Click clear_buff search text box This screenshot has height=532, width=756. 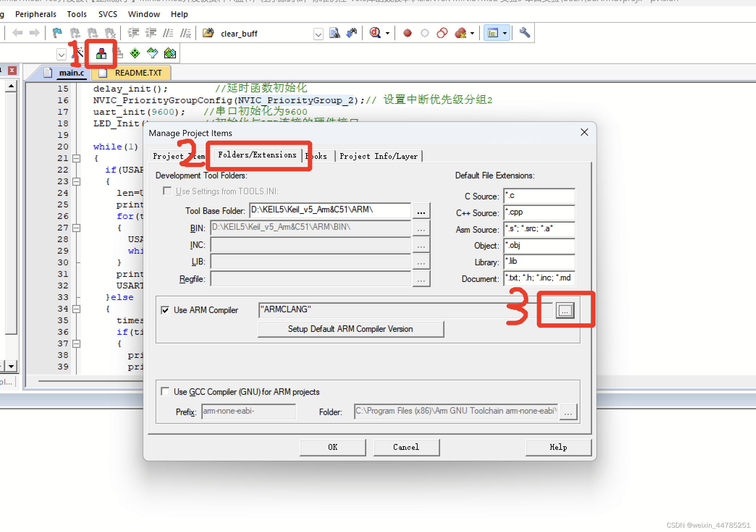pos(266,34)
